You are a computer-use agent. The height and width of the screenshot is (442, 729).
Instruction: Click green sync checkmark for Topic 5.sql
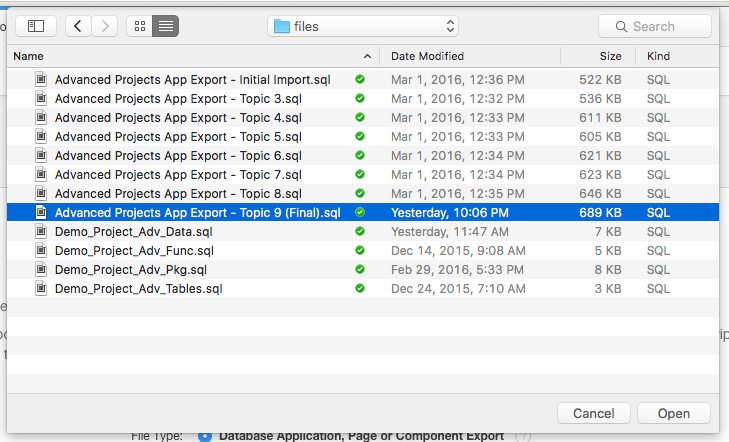pos(360,136)
